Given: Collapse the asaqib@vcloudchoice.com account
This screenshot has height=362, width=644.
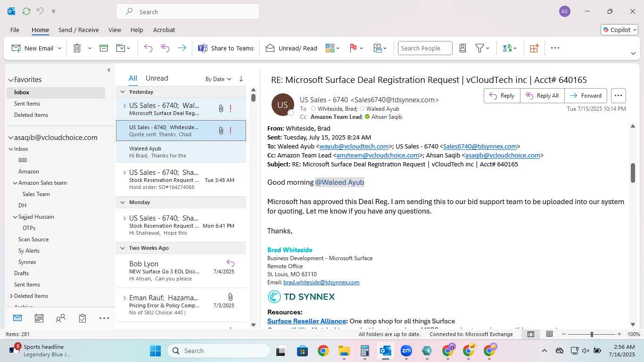Looking at the screenshot, I should point(10,138).
